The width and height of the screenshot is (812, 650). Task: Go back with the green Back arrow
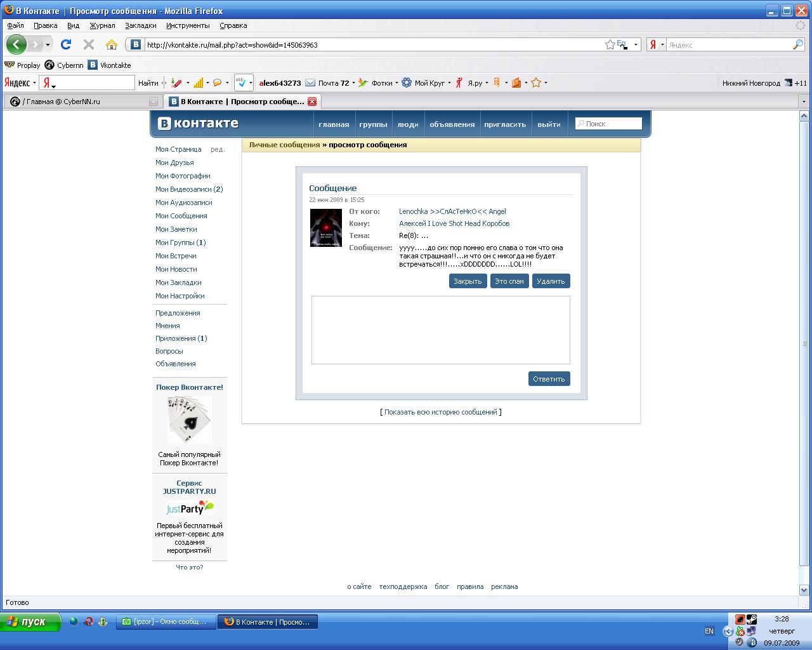click(x=16, y=44)
